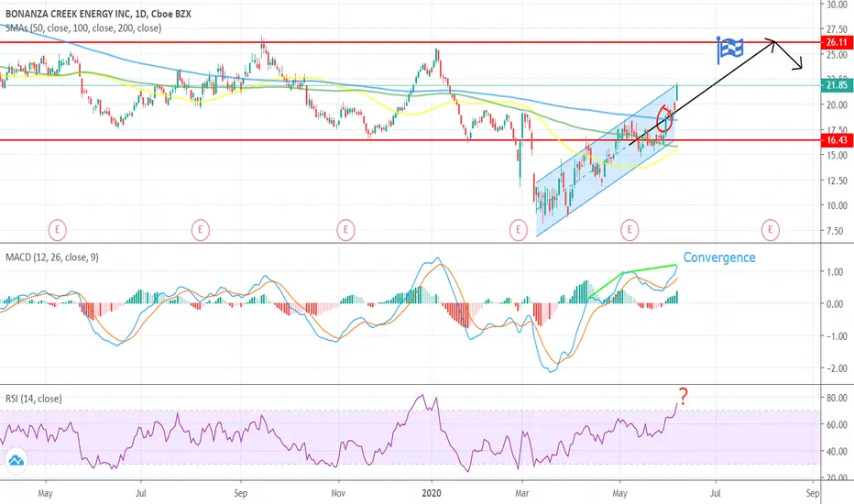Click the earnings E marker near May 2020
Screen dimensions: 854x504
click(630, 230)
